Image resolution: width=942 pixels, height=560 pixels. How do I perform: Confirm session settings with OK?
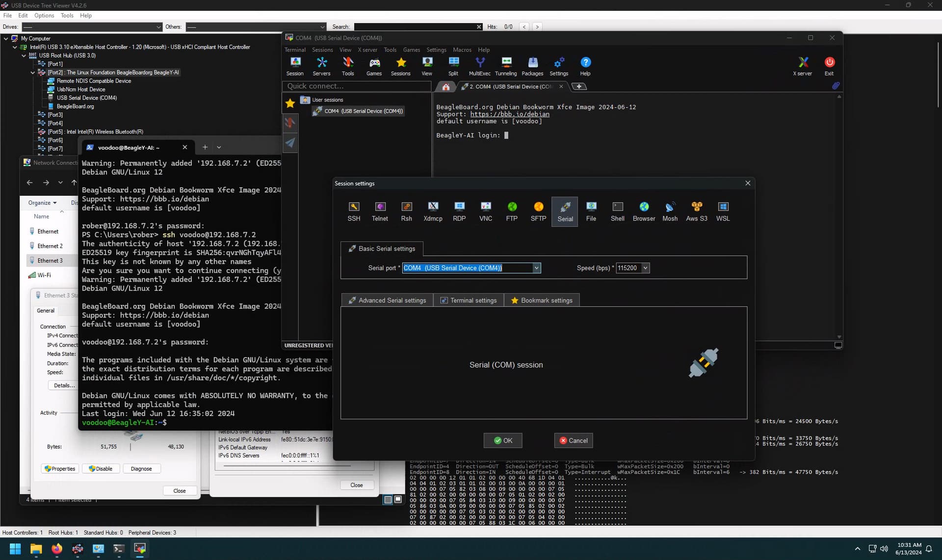pos(503,440)
